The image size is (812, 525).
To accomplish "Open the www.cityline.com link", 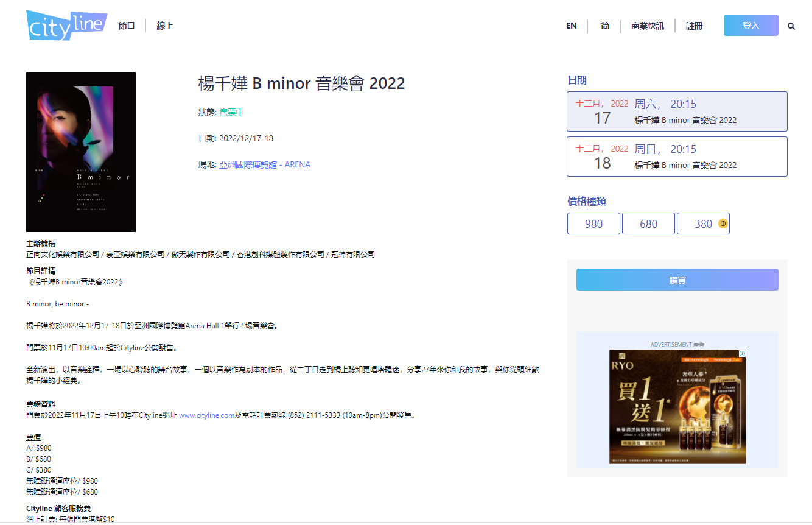I will pyautogui.click(x=206, y=415).
